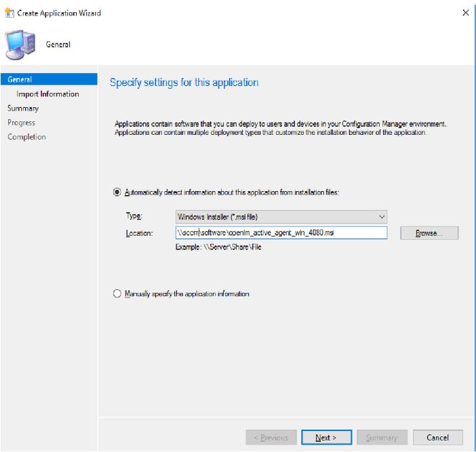The image size is (476, 452).
Task: Click the Specify settings for this application heading
Action: (184, 83)
